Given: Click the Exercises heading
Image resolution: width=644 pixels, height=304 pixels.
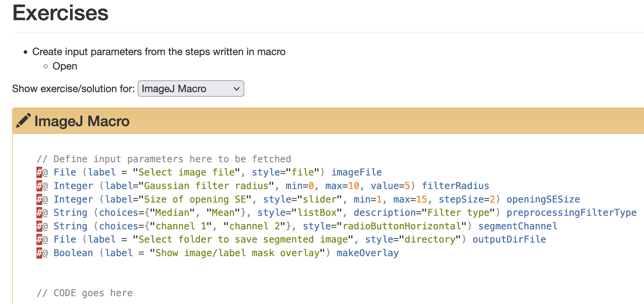Looking at the screenshot, I should [60, 13].
